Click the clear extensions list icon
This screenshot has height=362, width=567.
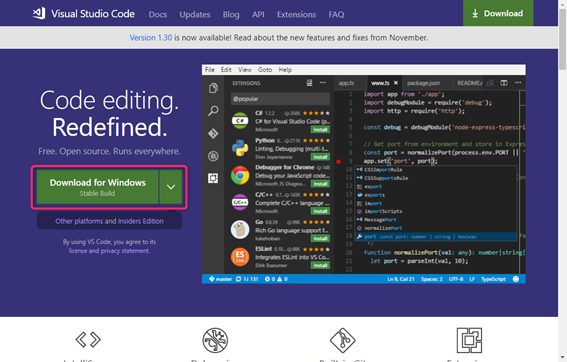pyautogui.click(x=309, y=83)
